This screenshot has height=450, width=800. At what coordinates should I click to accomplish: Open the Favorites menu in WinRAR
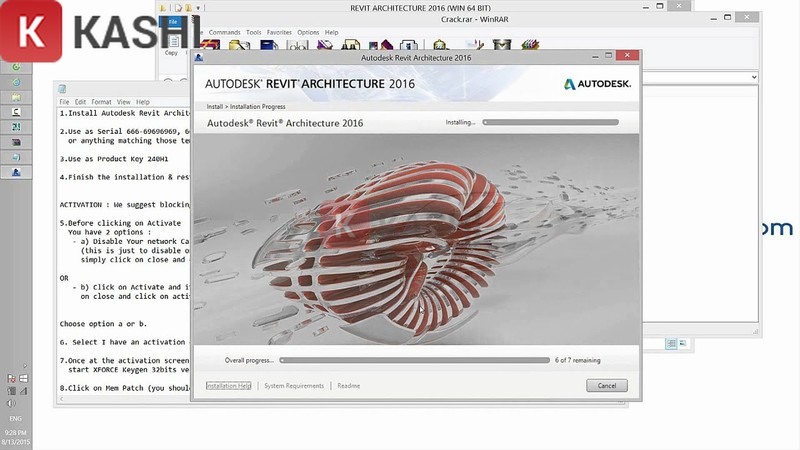pos(281,32)
